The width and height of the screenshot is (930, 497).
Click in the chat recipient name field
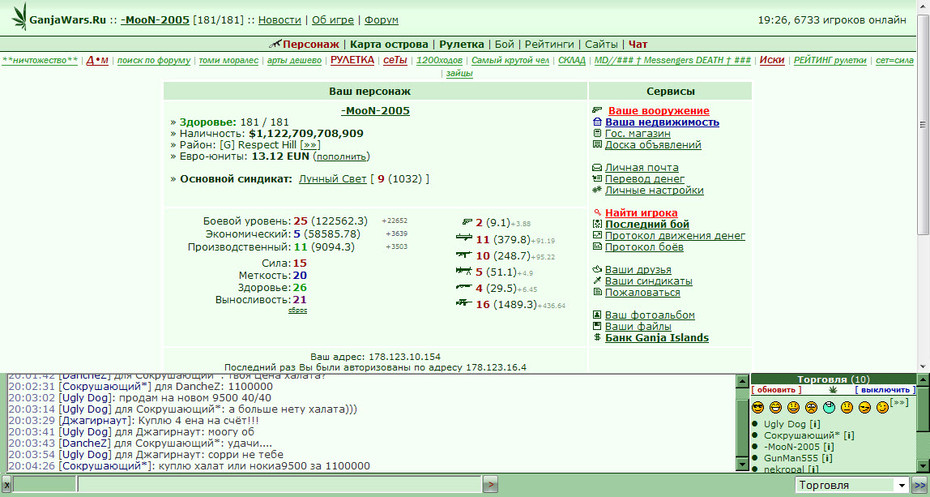[44, 485]
